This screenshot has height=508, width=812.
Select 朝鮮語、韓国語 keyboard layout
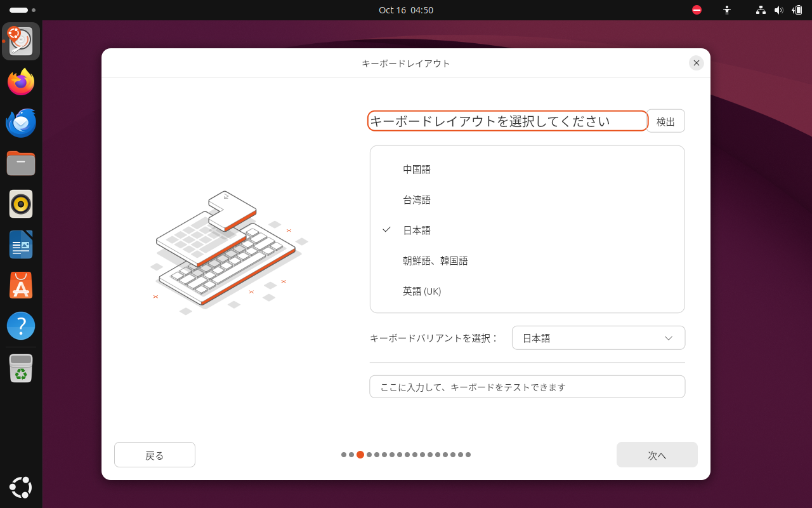point(527,261)
